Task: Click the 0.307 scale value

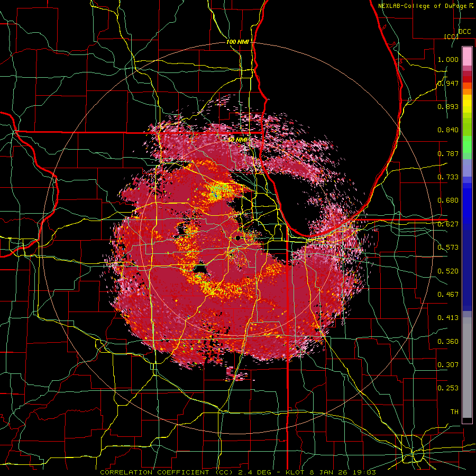Action: 448,365
